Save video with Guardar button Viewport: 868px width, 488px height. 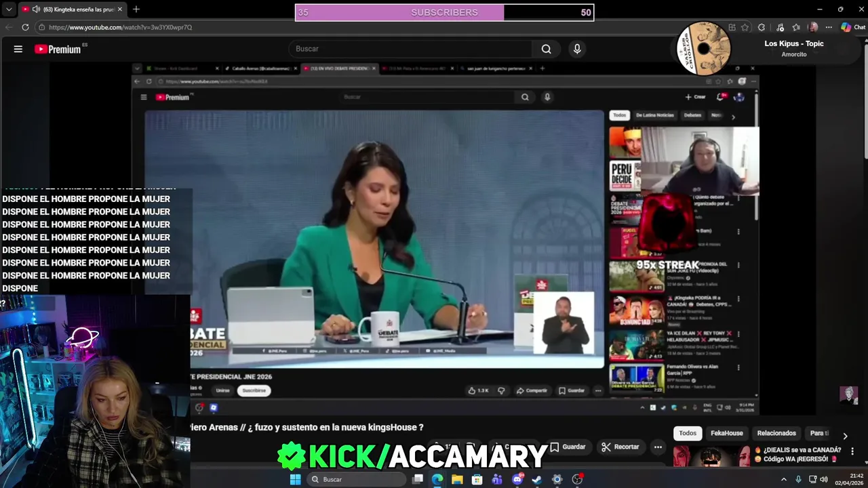click(568, 447)
